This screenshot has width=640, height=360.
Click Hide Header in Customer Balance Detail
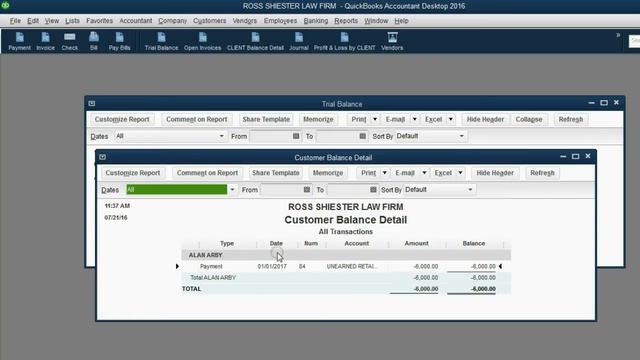tap(495, 173)
